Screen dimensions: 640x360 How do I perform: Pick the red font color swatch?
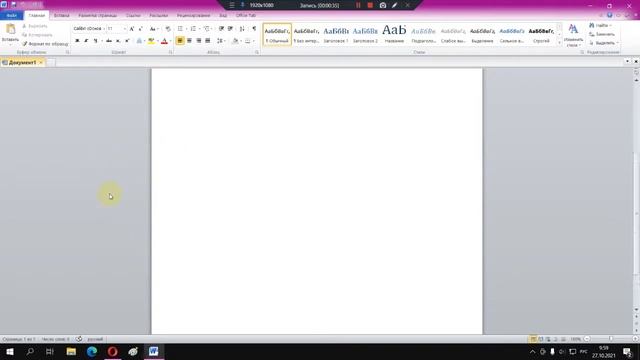coord(164,41)
